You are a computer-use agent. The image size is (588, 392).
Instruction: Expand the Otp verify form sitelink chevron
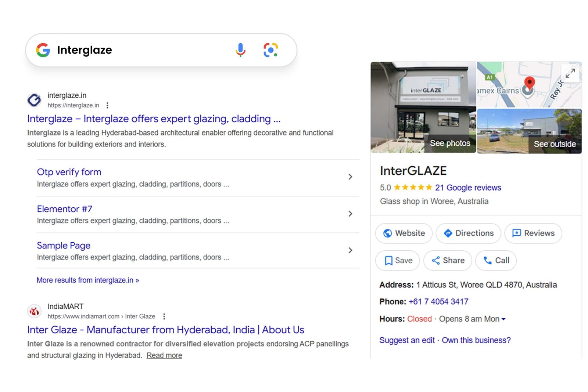pyautogui.click(x=350, y=177)
